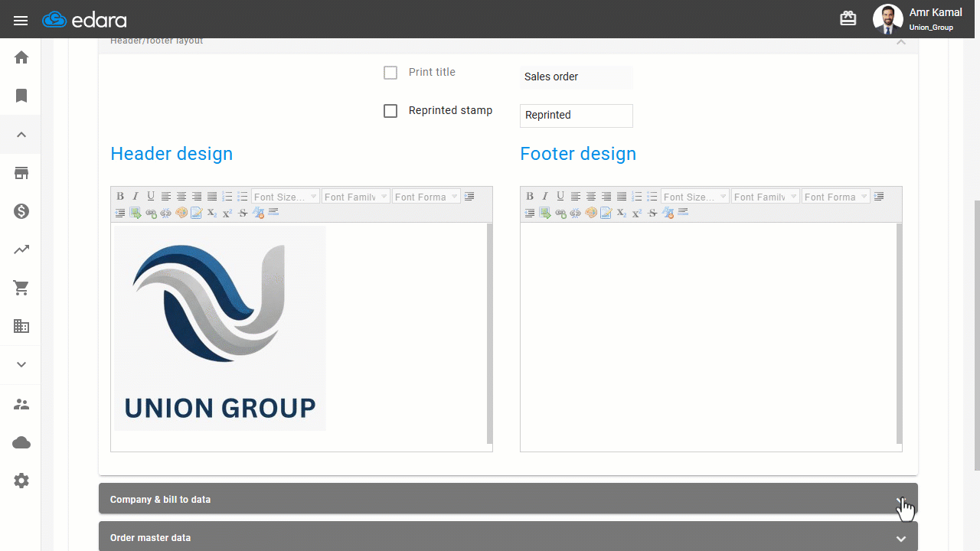Viewport: 980px width, 551px height.
Task: Open settings gear in sidebar
Action: pyautogui.click(x=21, y=481)
